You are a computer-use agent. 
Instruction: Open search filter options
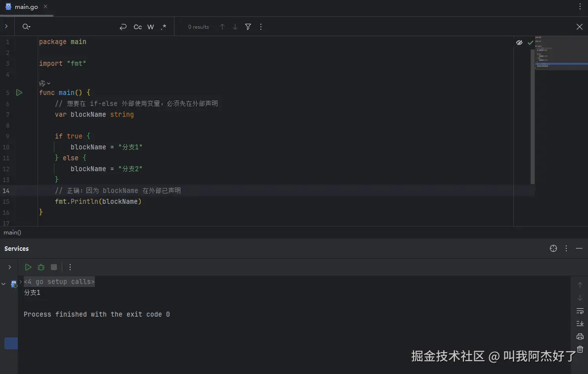(248, 27)
